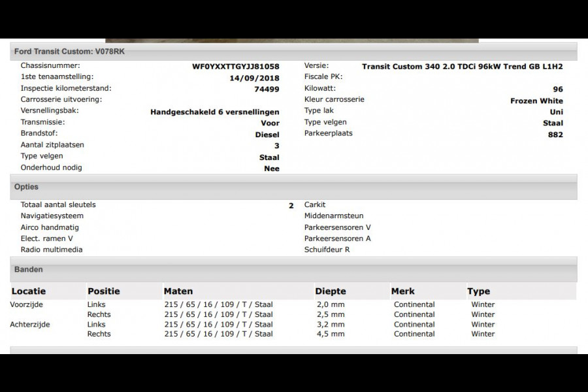This screenshot has height=392, width=588.
Task: Click the Banden section header
Action: point(29,269)
